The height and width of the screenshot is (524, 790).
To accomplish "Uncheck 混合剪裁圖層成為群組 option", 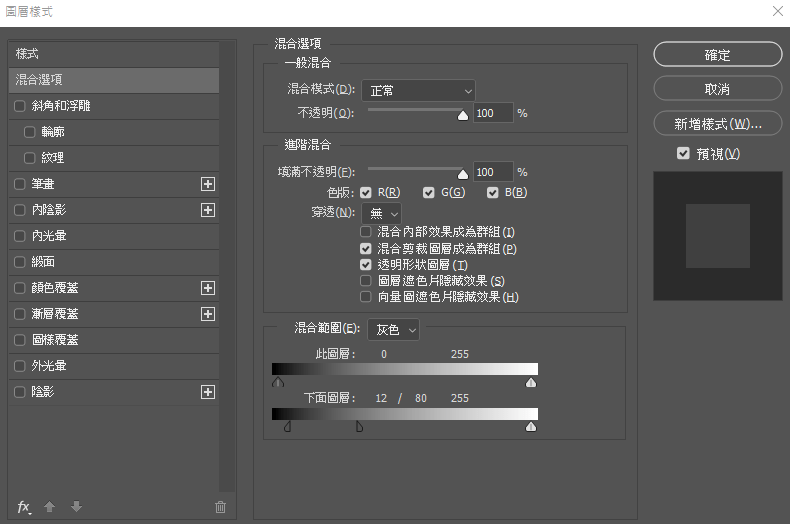I will coord(366,248).
